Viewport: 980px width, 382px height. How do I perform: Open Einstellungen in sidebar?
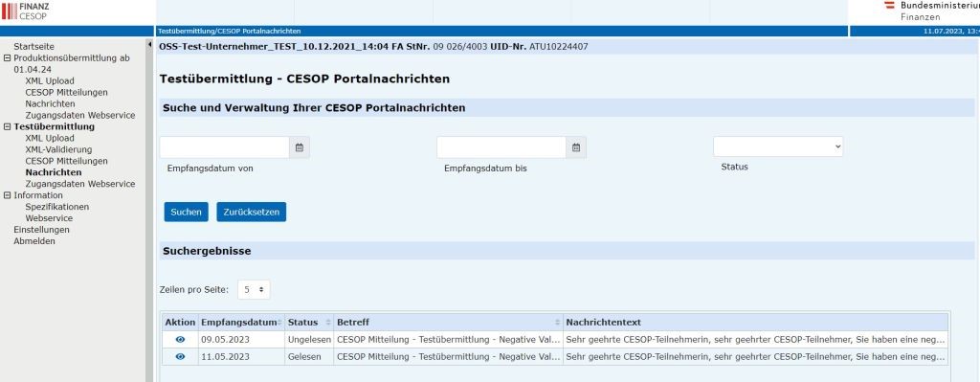(42, 230)
